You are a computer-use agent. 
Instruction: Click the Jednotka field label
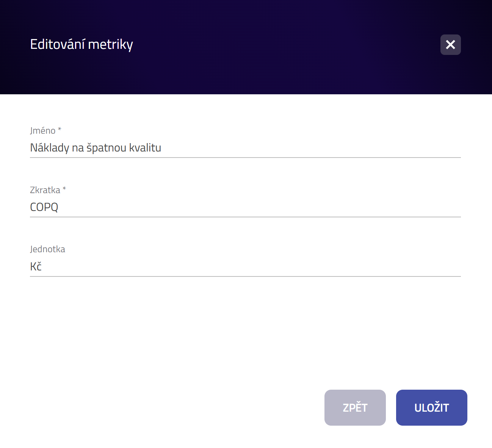pos(47,249)
